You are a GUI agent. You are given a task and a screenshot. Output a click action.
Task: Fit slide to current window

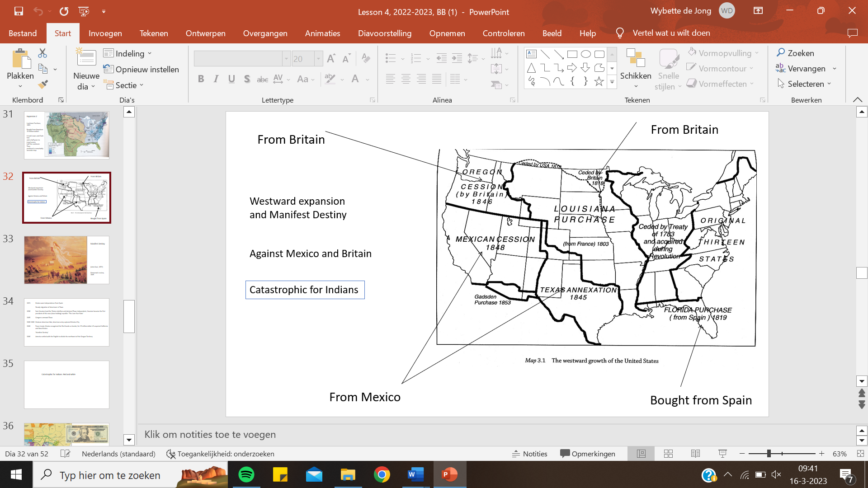[860, 454]
